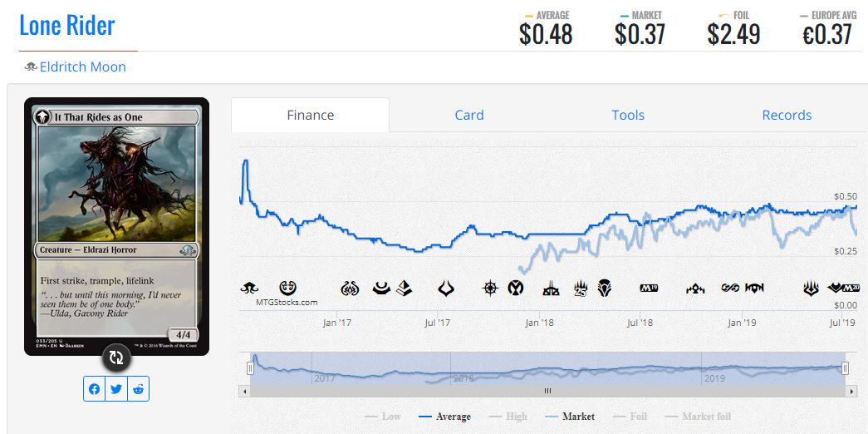Click the $0.48 average price value
The image size is (868, 434).
point(545,35)
